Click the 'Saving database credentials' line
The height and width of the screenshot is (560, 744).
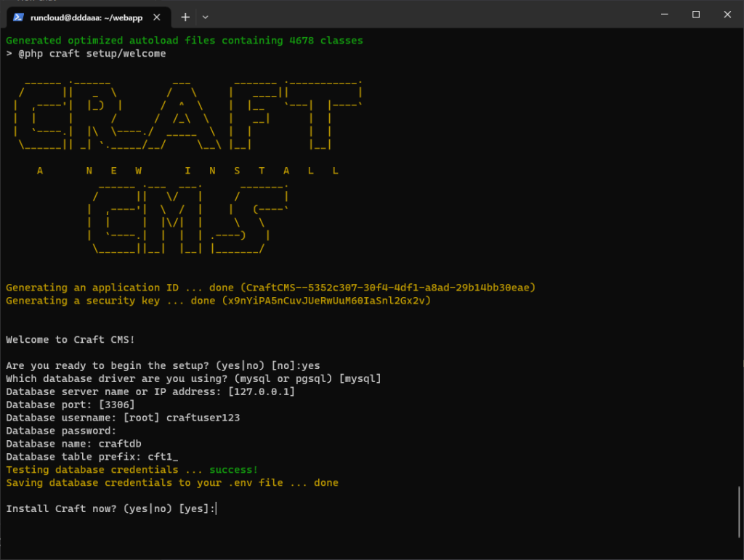click(171, 483)
